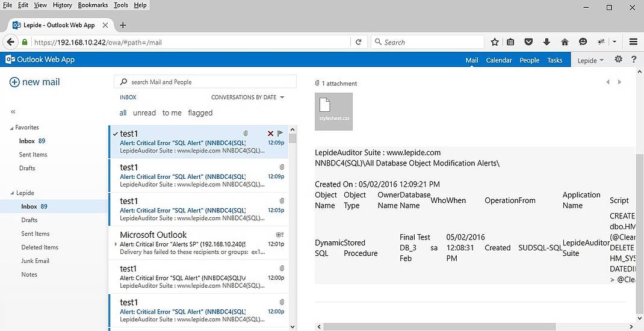
Task: Select the unread filter
Action: pos(144,113)
